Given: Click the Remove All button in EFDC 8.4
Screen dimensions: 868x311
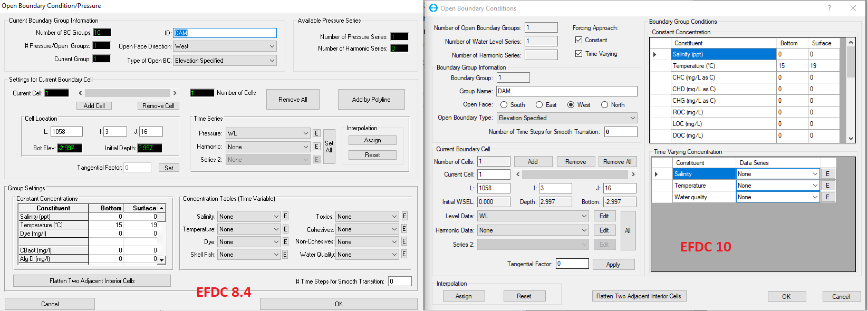Looking at the screenshot, I should (293, 100).
